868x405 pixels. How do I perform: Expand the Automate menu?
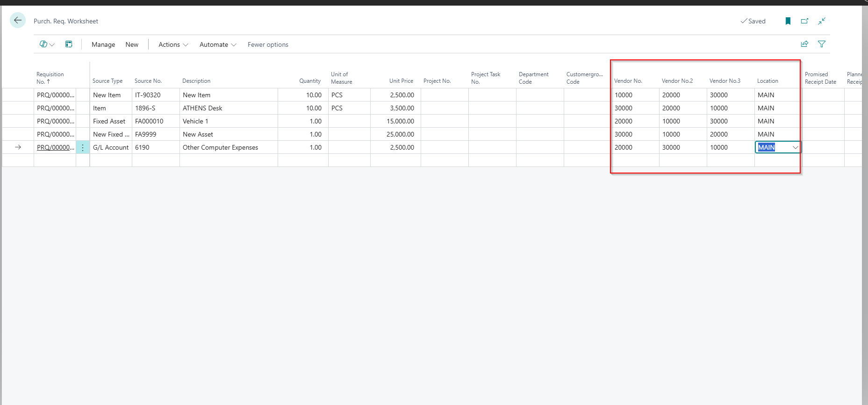(218, 45)
